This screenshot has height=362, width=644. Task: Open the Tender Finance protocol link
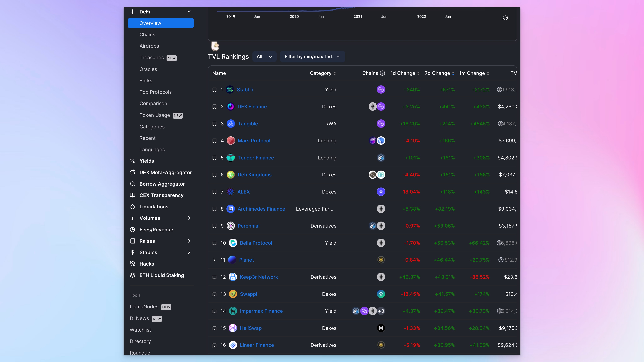click(255, 158)
